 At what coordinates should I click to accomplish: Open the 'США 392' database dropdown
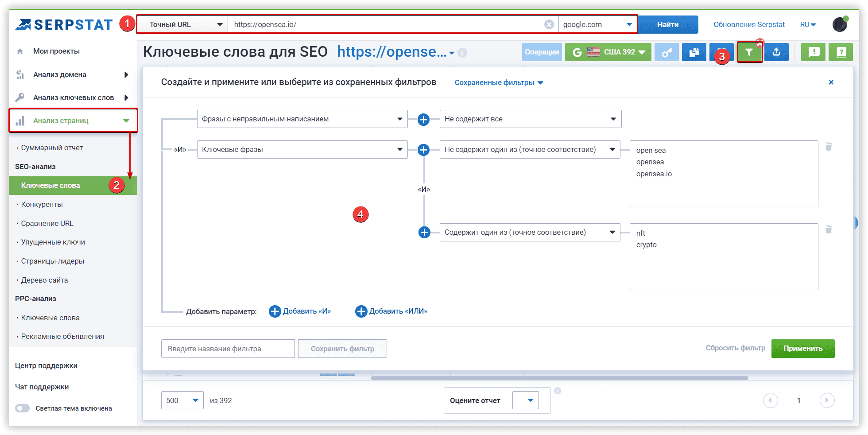608,52
